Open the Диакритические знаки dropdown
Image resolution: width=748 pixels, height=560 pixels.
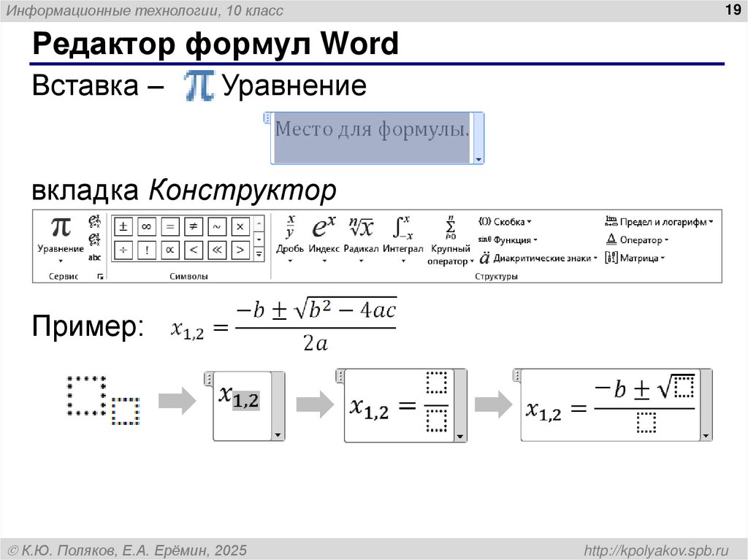[x=538, y=258]
